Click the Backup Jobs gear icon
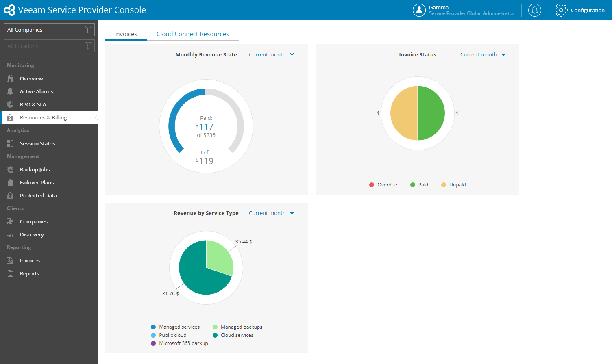This screenshot has width=612, height=364. pos(10,169)
